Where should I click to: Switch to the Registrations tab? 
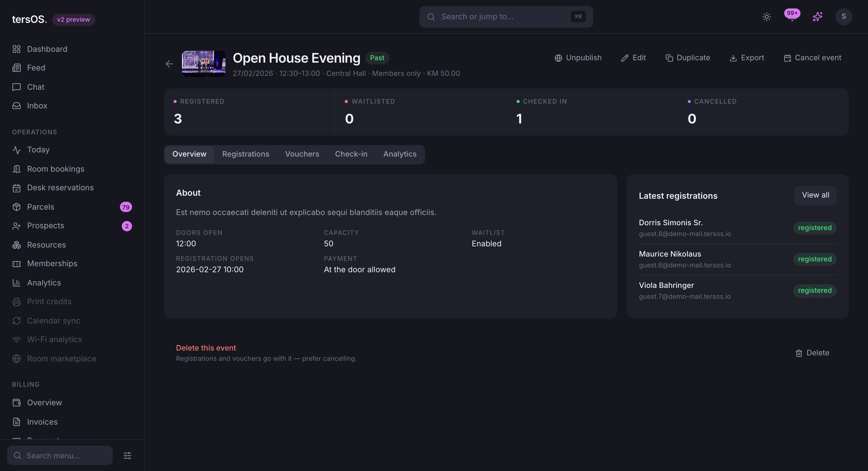[246, 154]
